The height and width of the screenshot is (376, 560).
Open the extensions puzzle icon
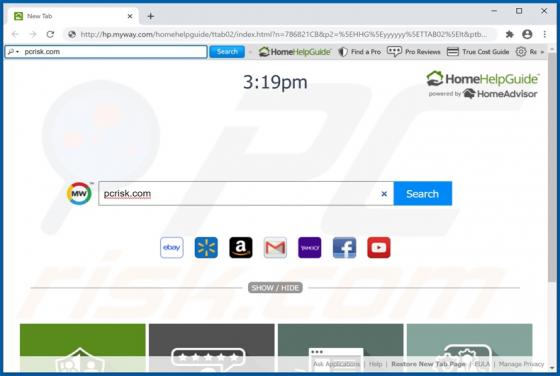click(510, 34)
